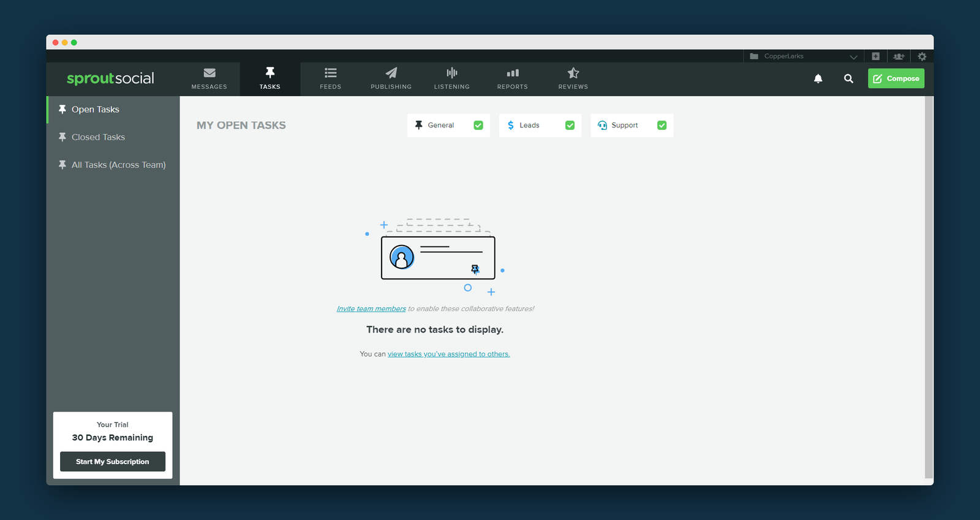Uncheck the Leads task filter checkbox
980x520 pixels.
[x=570, y=125]
